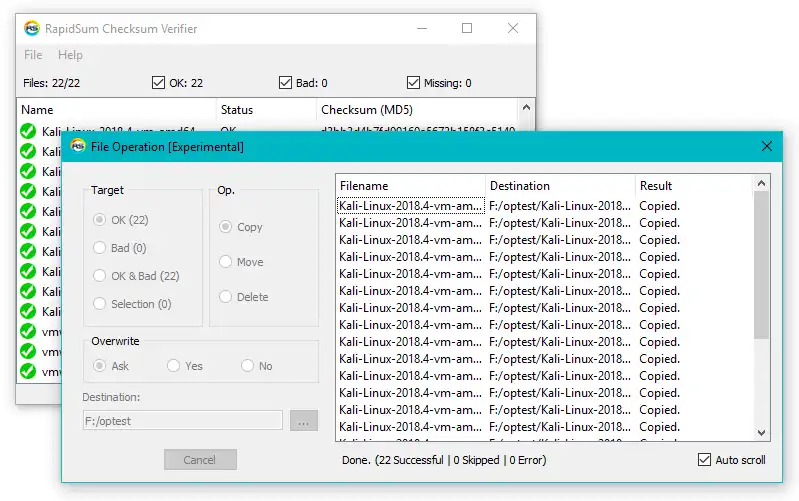Select the Bad (0) target radio button

(x=99, y=248)
